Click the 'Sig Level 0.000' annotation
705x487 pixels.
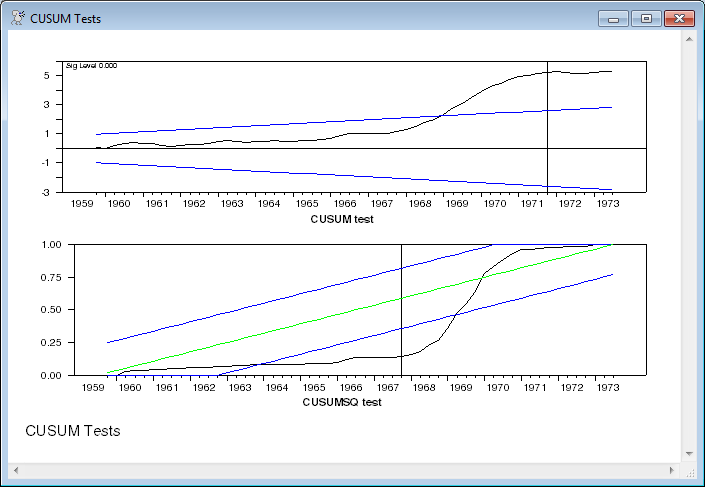point(91,66)
